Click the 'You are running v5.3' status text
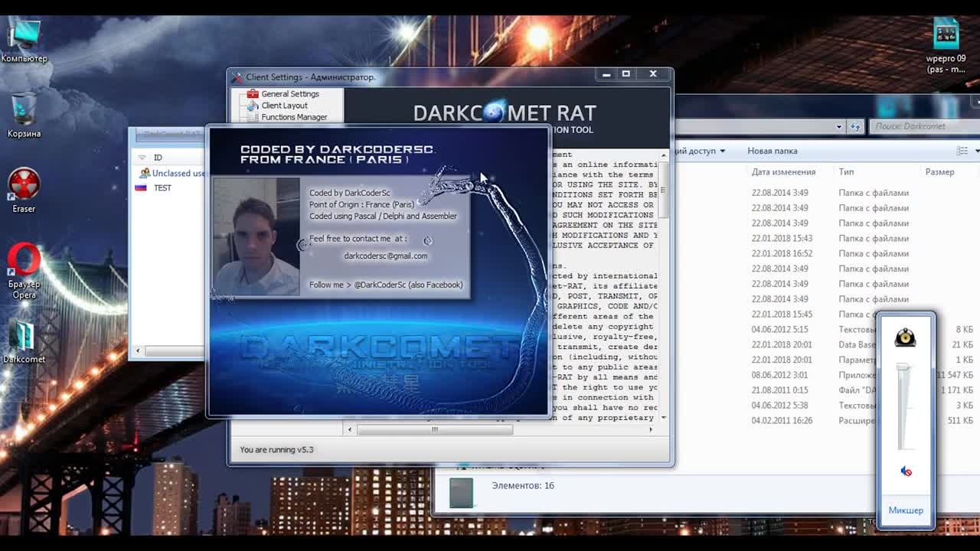980x551 pixels. (276, 450)
